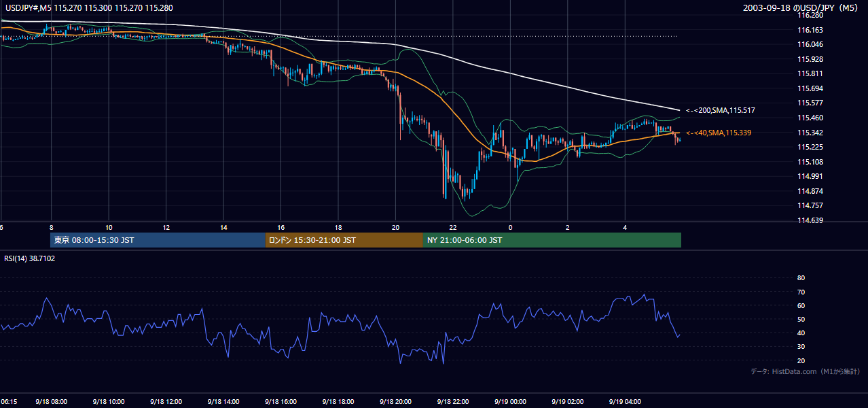The width and height of the screenshot is (868, 408).
Task: Click the 9/19 04:00 bottom time label
Action: click(626, 402)
